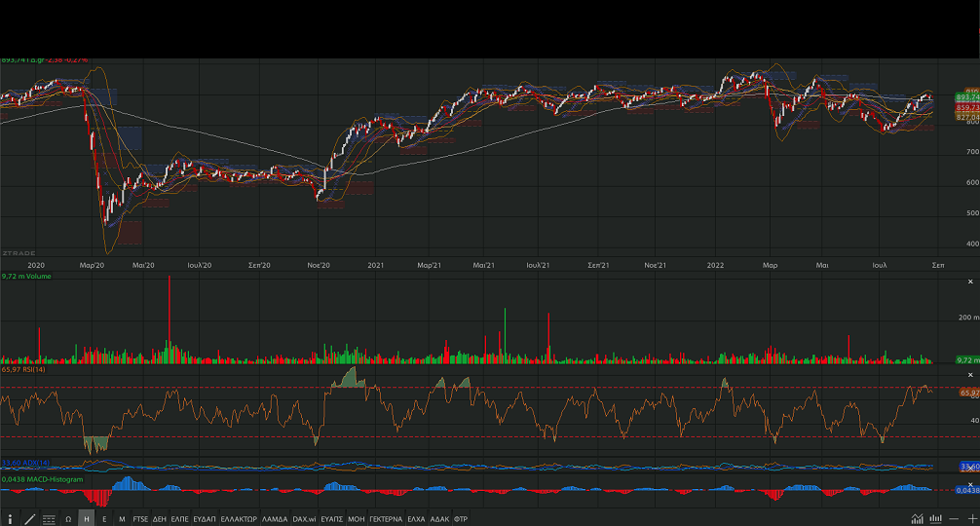Zoom out with the minus icon
This screenshot has width=980, height=526.
click(956, 519)
